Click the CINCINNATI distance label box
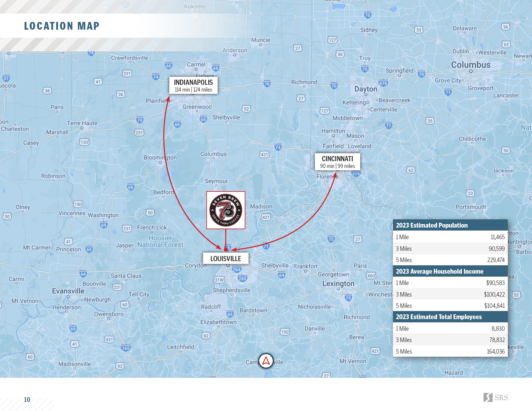This screenshot has width=532, height=411. coord(338,162)
